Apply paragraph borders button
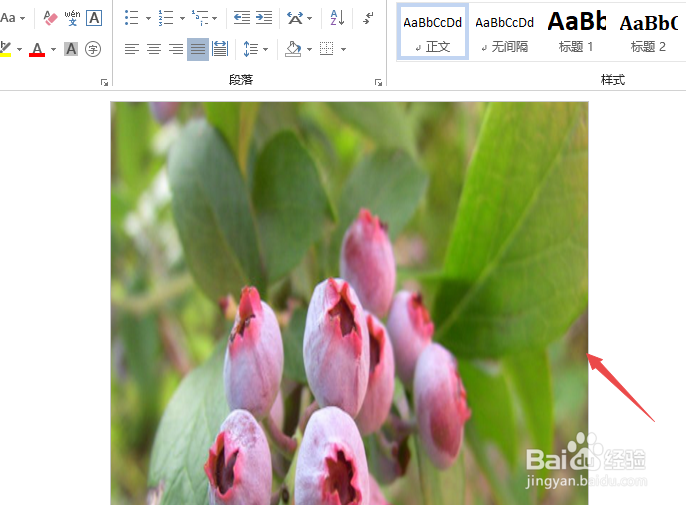This screenshot has height=505, width=686. point(326,49)
